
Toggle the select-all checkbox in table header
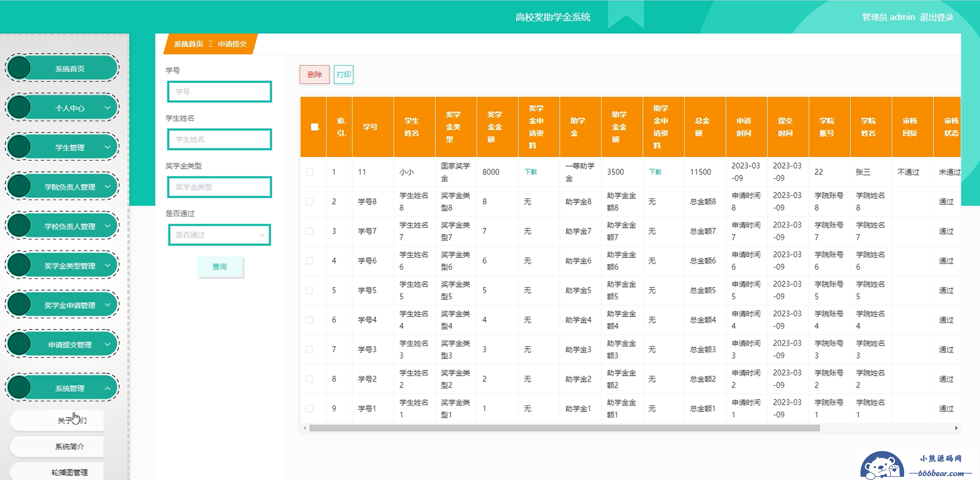(x=314, y=127)
